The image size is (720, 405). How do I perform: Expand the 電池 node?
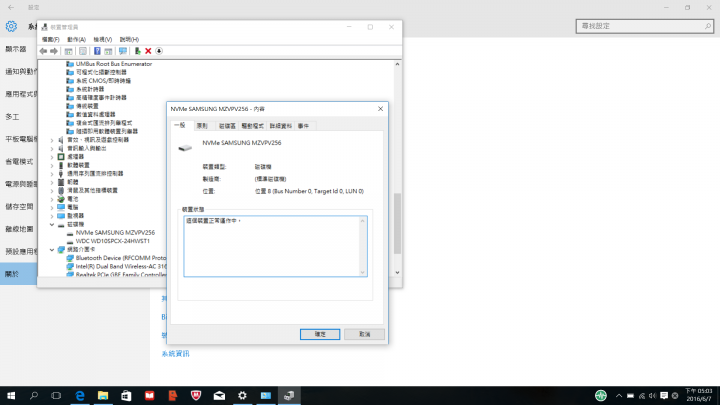[52, 199]
